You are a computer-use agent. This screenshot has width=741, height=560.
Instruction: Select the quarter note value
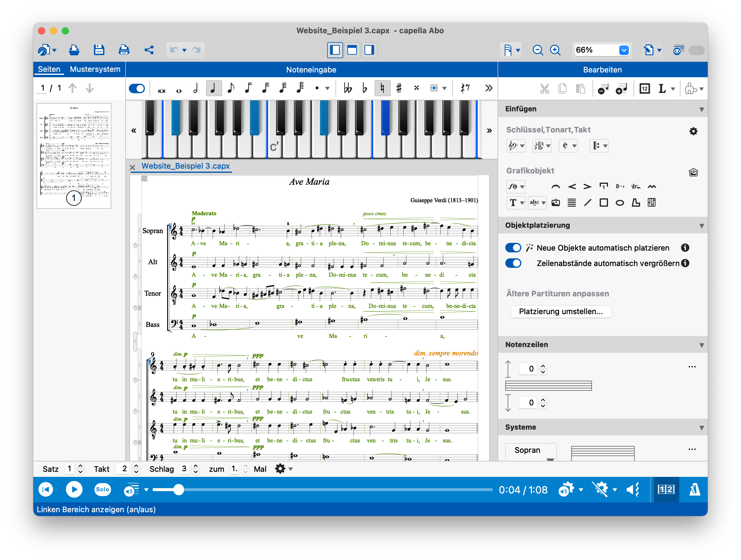(213, 88)
